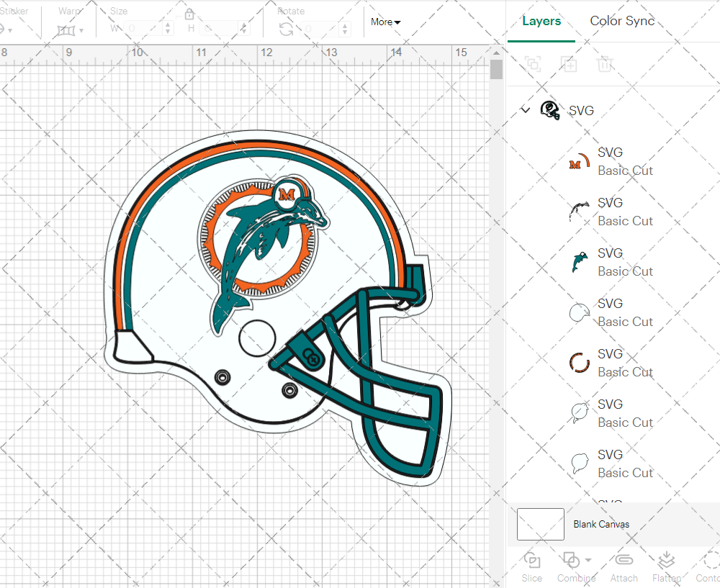Click the Height stepper arrows

pos(244,29)
